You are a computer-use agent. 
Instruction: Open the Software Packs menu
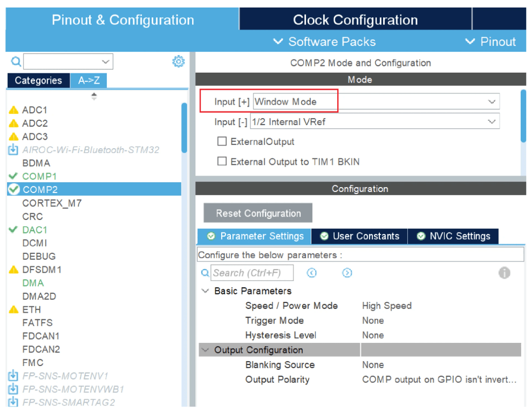pyautogui.click(x=325, y=42)
